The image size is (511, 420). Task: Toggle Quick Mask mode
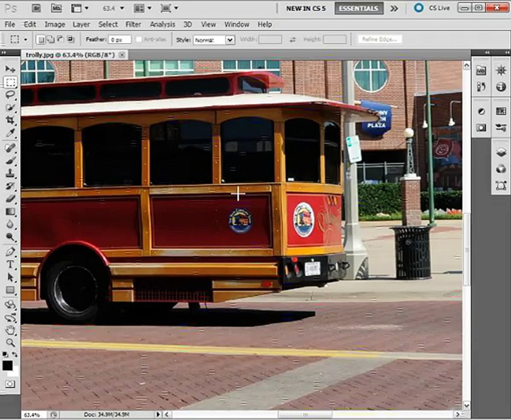pyautogui.click(x=10, y=384)
